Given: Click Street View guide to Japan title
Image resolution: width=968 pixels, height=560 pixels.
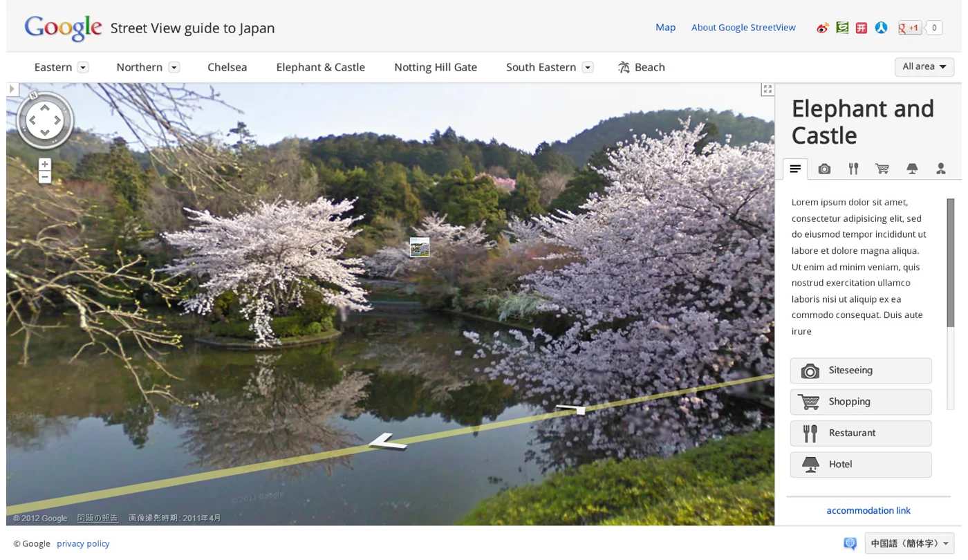Looking at the screenshot, I should pos(193,28).
